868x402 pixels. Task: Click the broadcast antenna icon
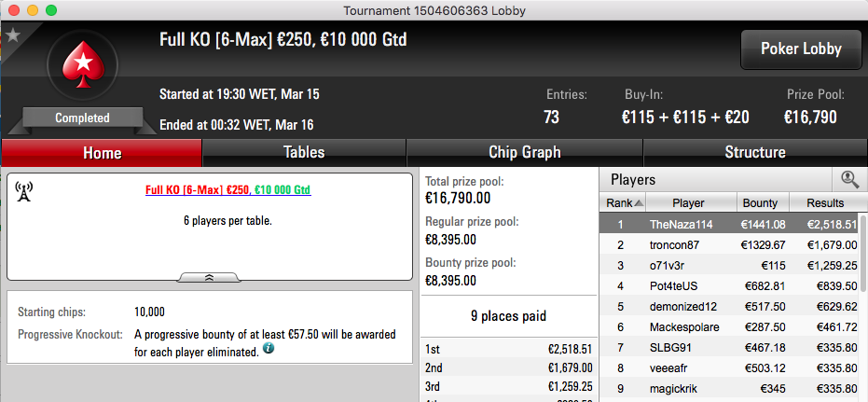coord(23,191)
